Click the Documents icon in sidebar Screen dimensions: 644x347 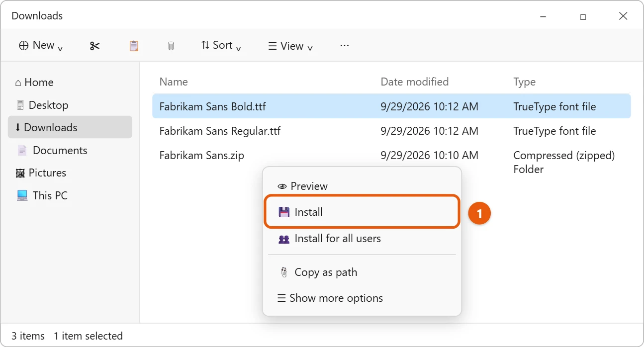pyautogui.click(x=22, y=150)
